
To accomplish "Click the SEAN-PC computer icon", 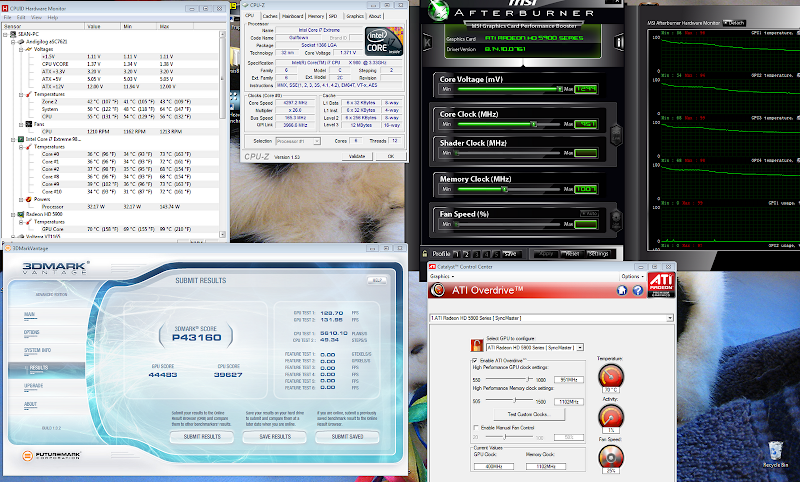I will coord(13,34).
